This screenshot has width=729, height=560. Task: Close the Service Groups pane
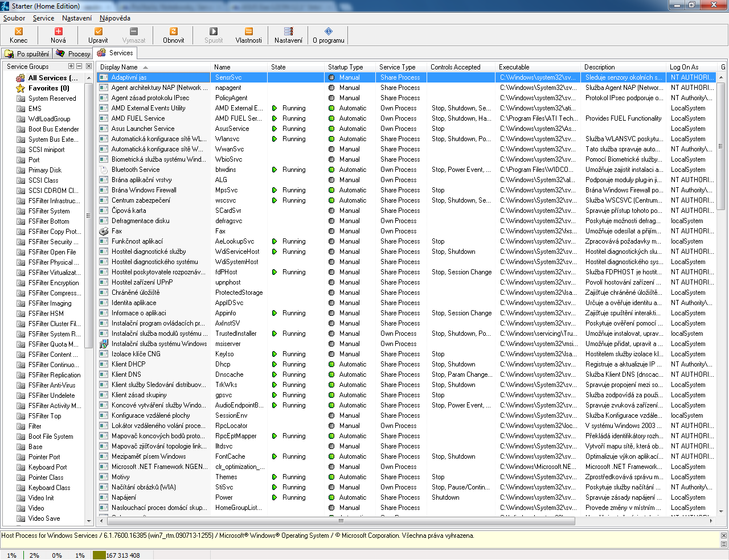click(89, 67)
